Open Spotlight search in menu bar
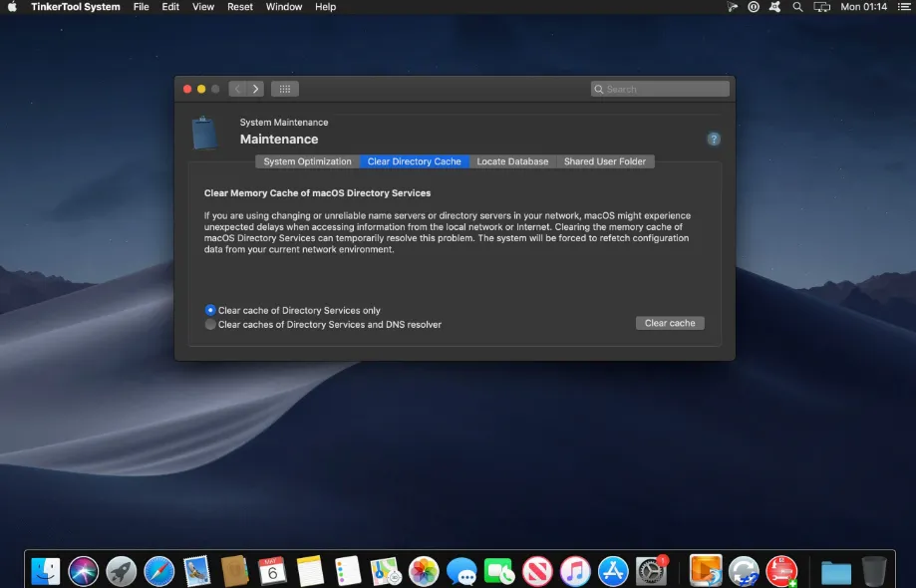The width and height of the screenshot is (916, 588). coord(797,7)
